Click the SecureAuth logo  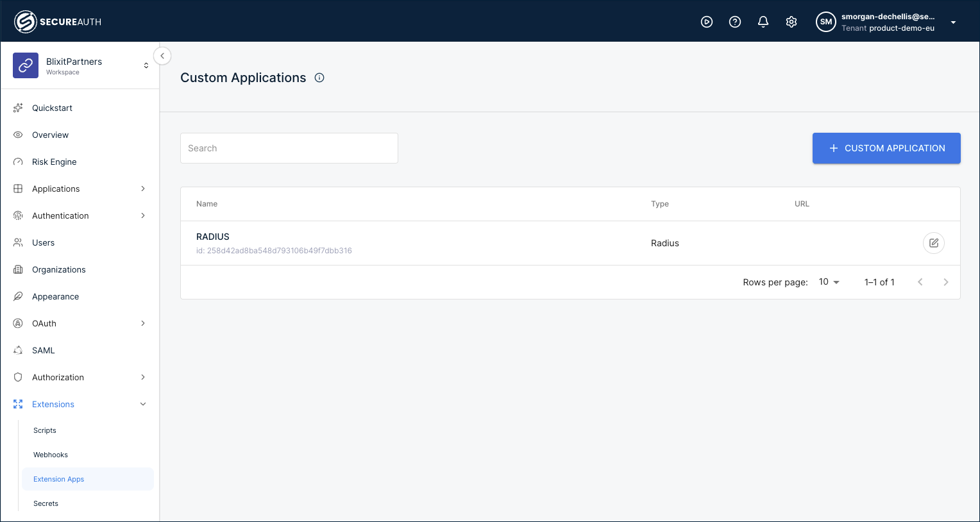(58, 22)
